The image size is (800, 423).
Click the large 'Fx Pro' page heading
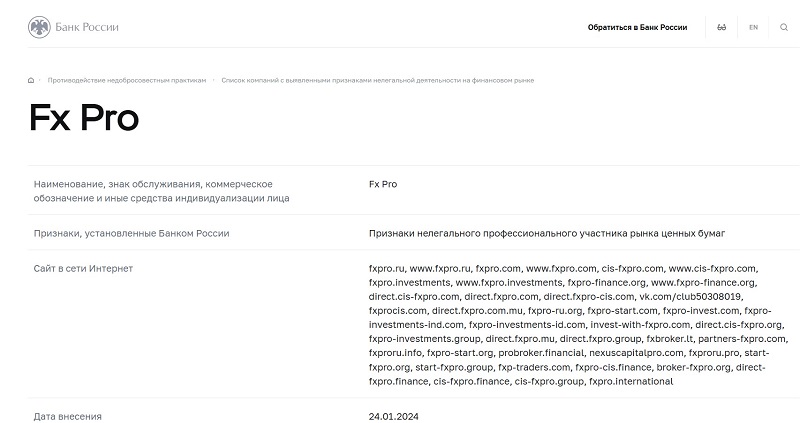(x=83, y=118)
